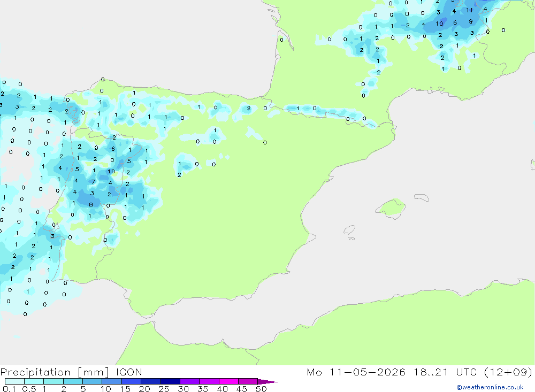Click the '8' precipitation value over Portugal
This screenshot has height=392, width=535.
coord(91,205)
